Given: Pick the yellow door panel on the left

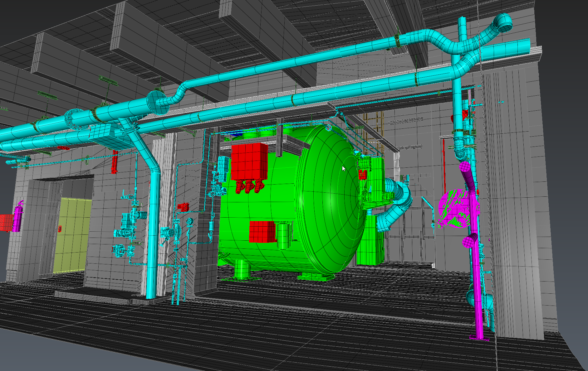Looking at the screenshot, I should (72, 235).
